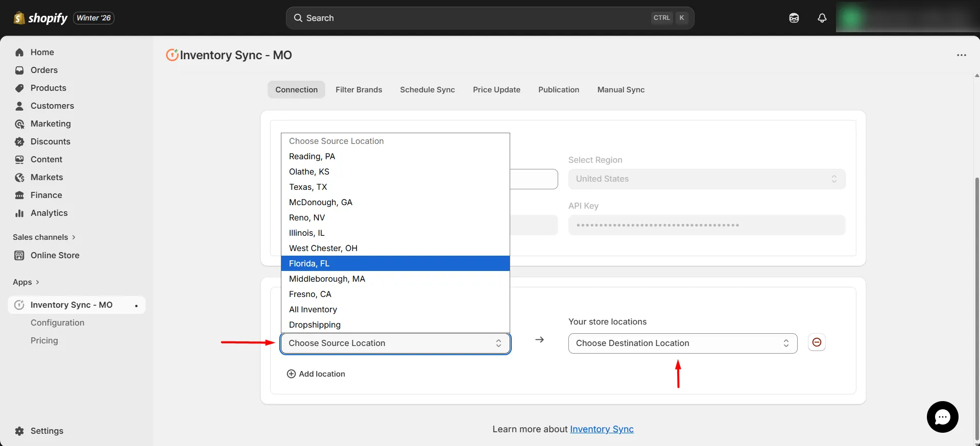The image size is (980, 446).
Task: Select Texas, TX option
Action: tap(395, 187)
